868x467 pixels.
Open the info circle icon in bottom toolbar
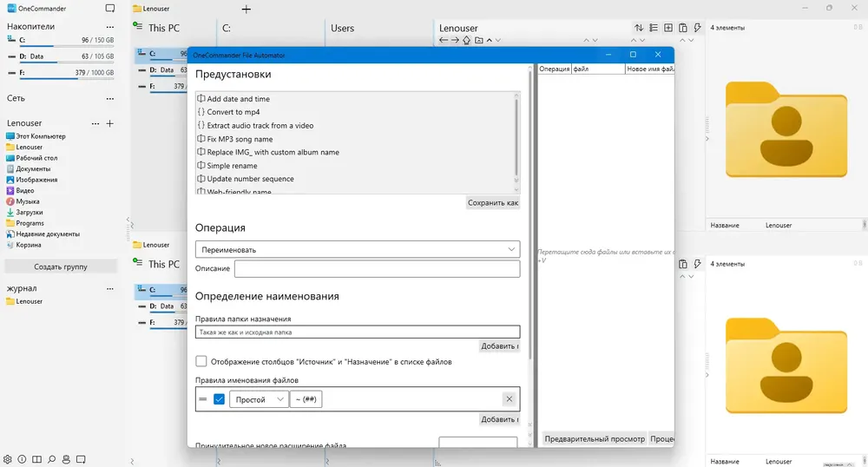[22, 459]
